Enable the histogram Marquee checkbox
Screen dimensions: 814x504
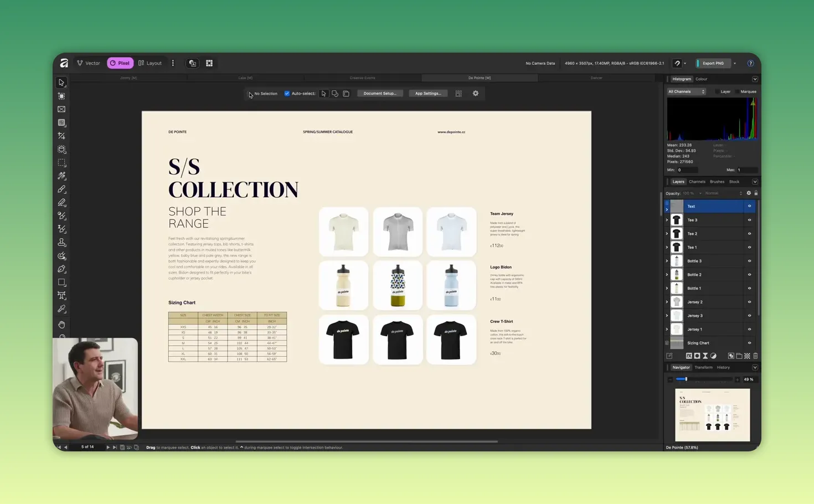coord(738,91)
